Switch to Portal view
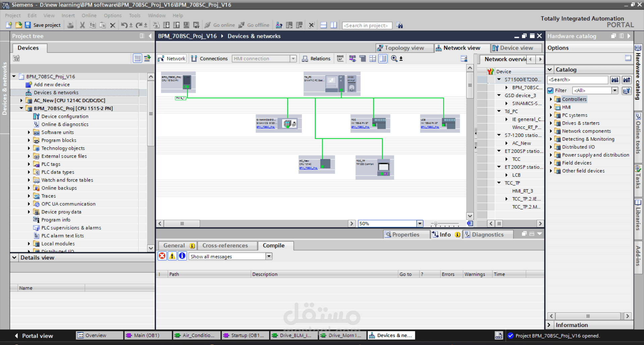This screenshot has width=644, height=345. 34,336
